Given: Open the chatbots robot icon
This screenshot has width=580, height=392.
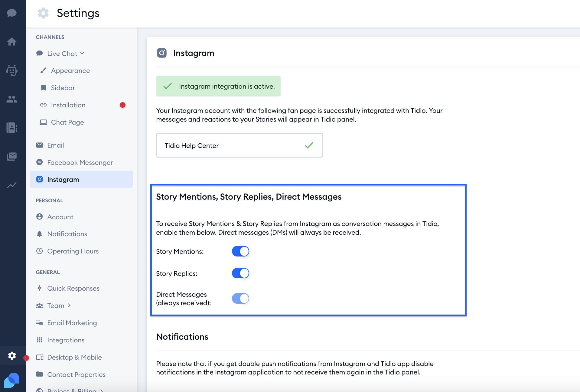Looking at the screenshot, I should [x=12, y=70].
